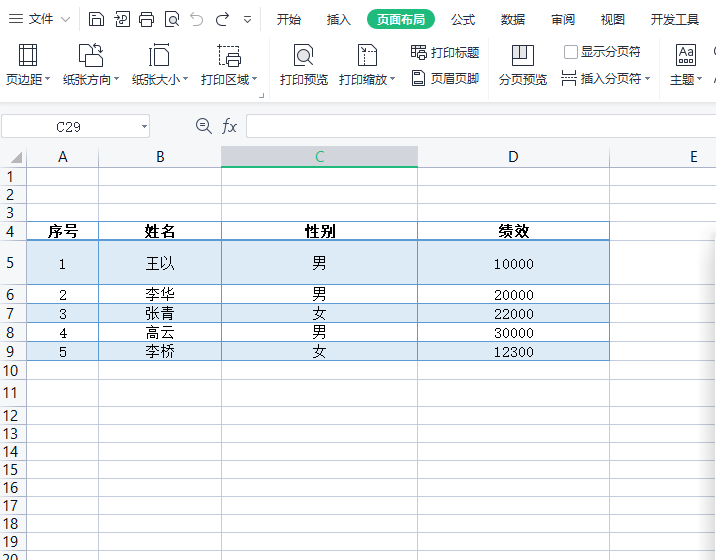Open 打印缩放 print scaling dropdown

367,65
